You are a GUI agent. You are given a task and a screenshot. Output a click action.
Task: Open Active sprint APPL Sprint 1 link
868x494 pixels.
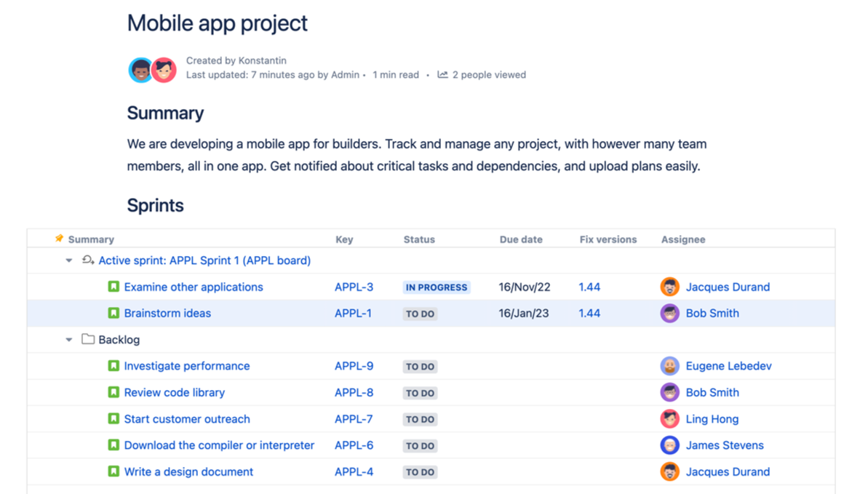pyautogui.click(x=204, y=260)
